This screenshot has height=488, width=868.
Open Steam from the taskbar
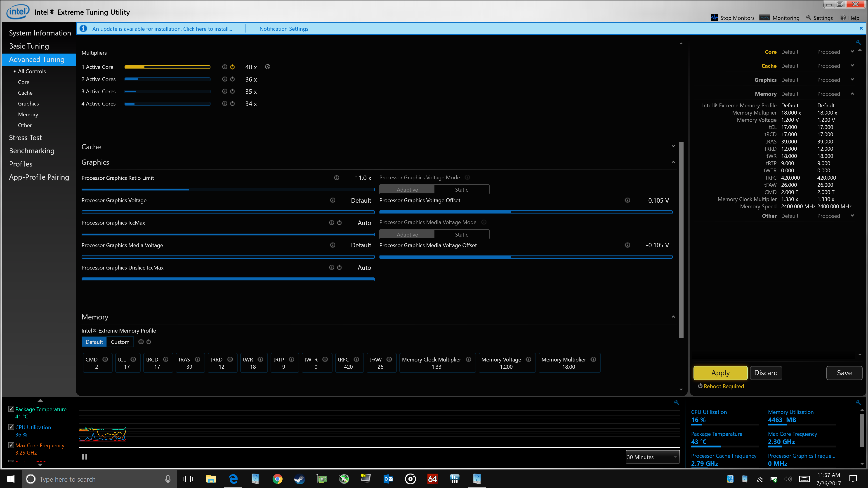tap(299, 479)
